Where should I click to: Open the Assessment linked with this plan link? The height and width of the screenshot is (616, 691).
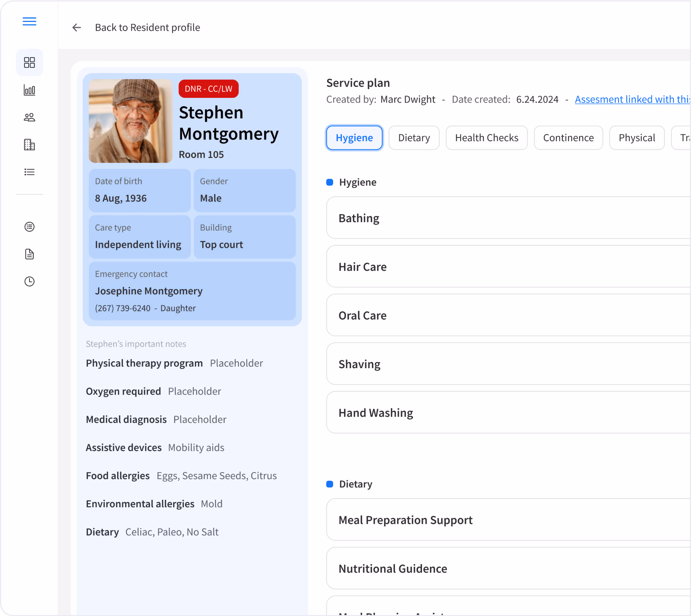coord(632,99)
